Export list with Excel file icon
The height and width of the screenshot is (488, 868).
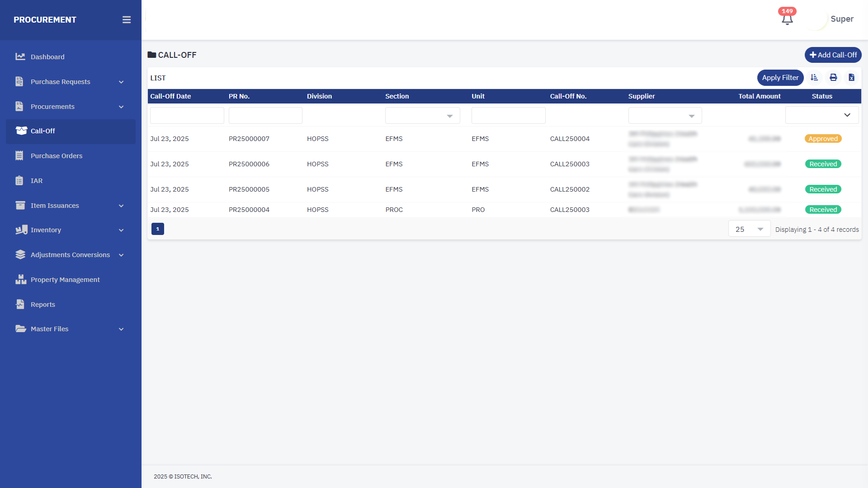click(x=851, y=78)
